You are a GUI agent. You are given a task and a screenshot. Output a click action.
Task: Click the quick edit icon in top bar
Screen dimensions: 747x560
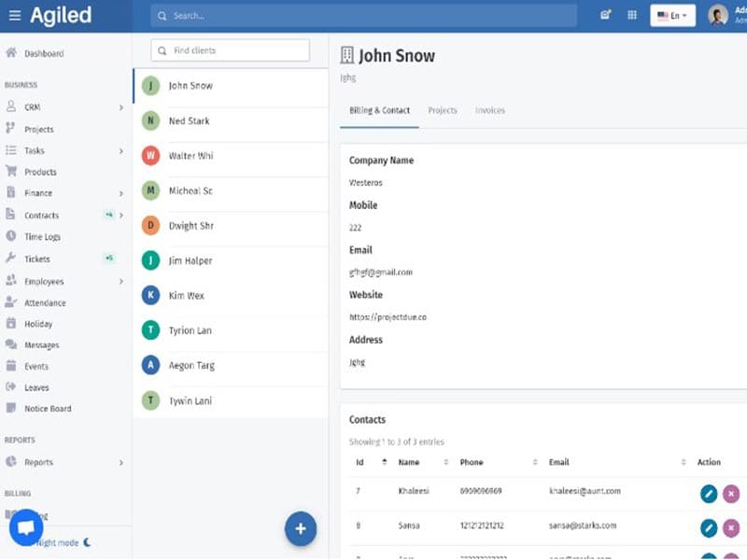coord(606,16)
